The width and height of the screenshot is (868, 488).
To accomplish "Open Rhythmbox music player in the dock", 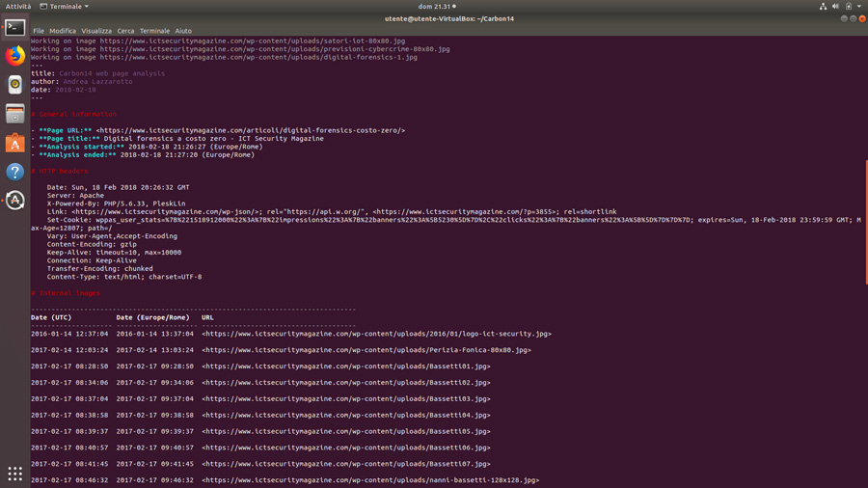I will (x=14, y=85).
